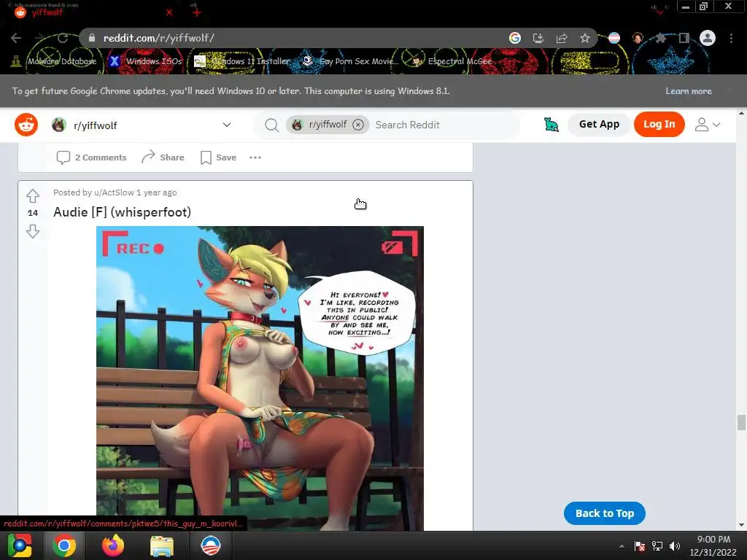Click the Back to Top button
Image resolution: width=747 pixels, height=560 pixels.
pyautogui.click(x=605, y=513)
